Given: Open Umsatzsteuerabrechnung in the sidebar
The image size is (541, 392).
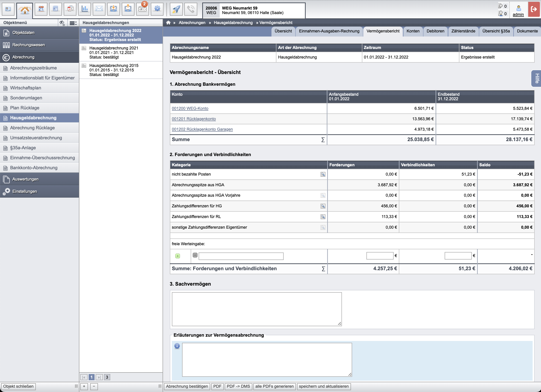Looking at the screenshot, I should pos(39,138).
